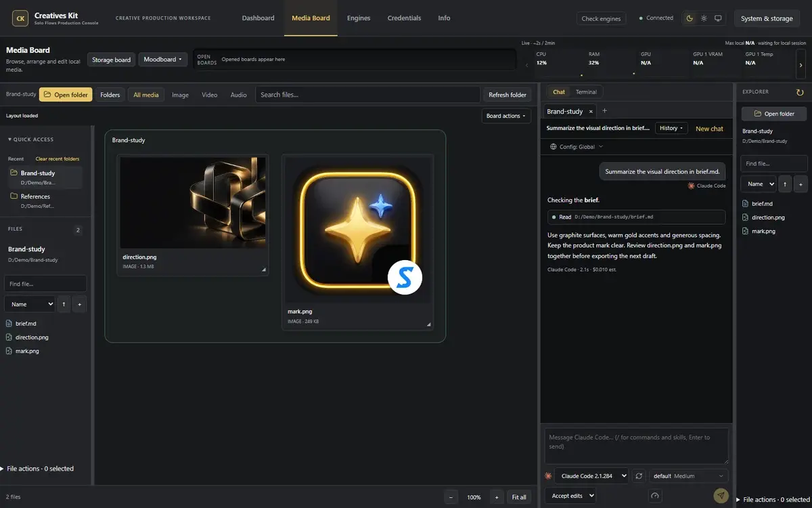
Task: Click the S badge on mark.png thumbnail
Action: pos(405,277)
